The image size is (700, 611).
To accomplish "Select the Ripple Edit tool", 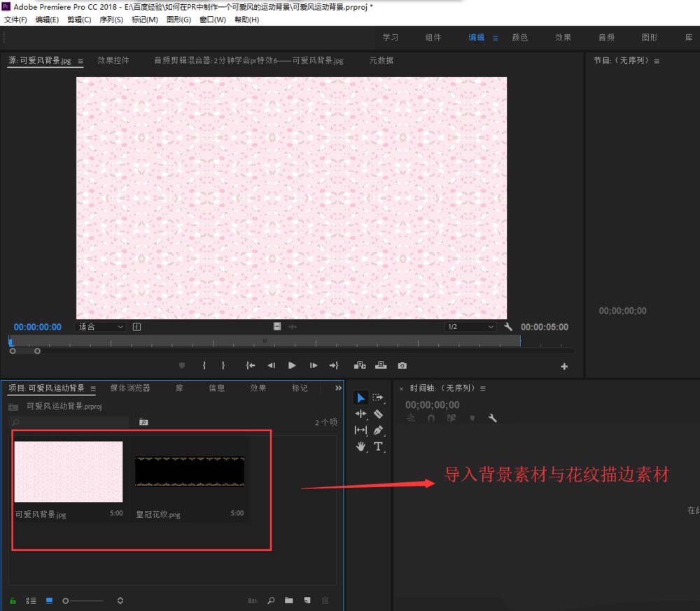I will click(360, 414).
